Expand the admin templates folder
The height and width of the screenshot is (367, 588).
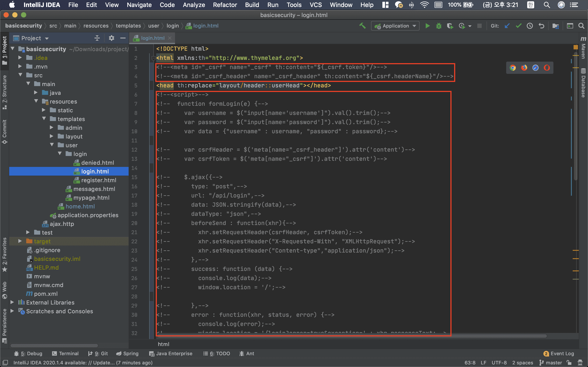51,127
